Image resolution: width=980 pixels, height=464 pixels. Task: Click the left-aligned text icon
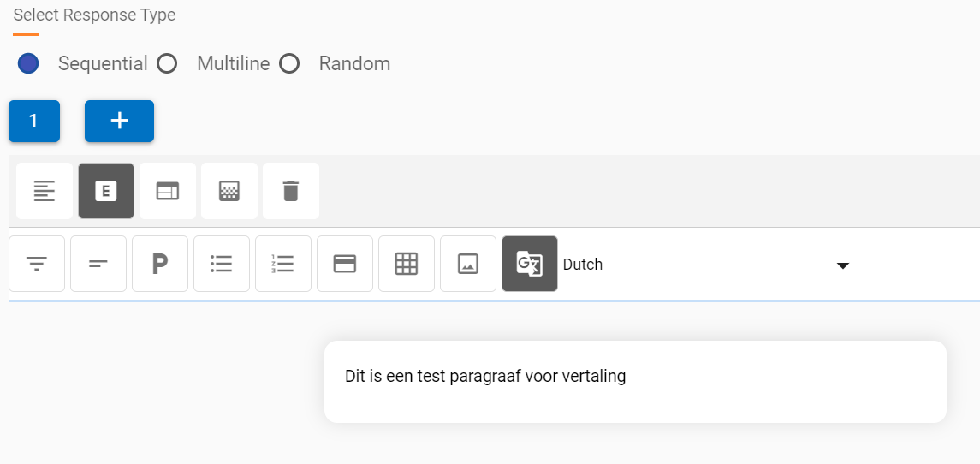pos(45,191)
